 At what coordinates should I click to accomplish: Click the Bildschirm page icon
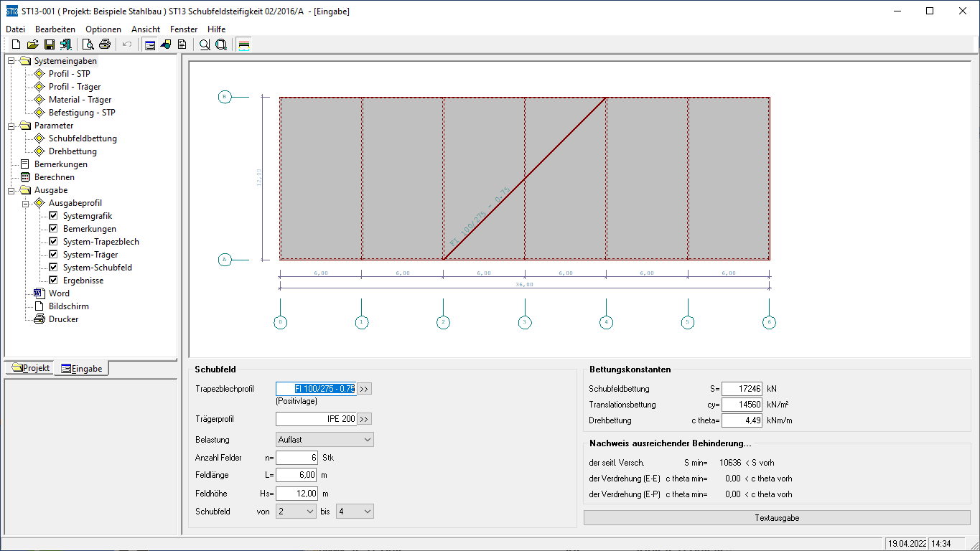(x=39, y=306)
